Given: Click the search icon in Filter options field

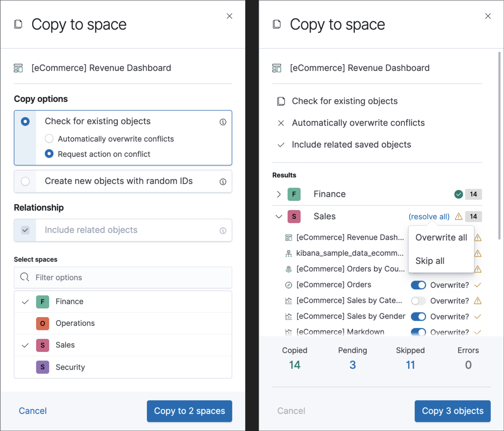Looking at the screenshot, I should (x=24, y=277).
